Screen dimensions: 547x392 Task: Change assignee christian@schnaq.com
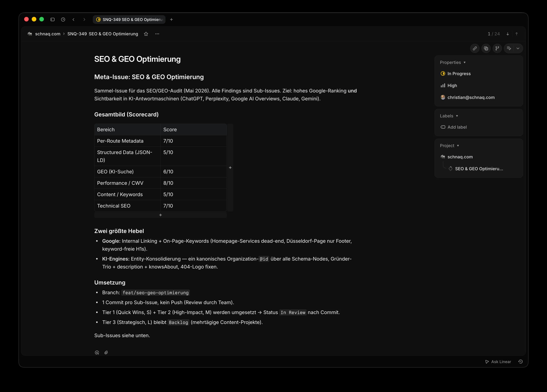pos(467,97)
